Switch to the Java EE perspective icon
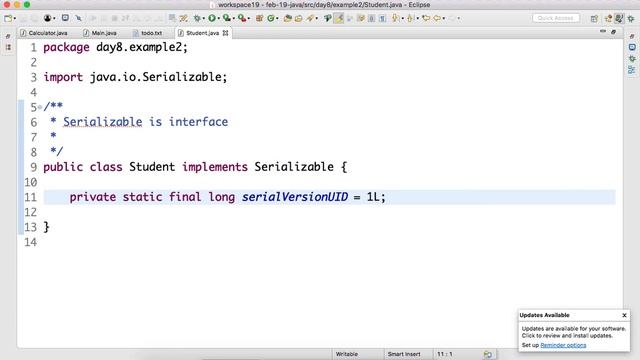 point(609,18)
